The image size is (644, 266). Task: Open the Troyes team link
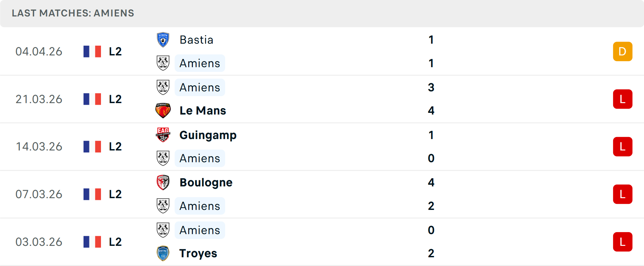coord(198,253)
